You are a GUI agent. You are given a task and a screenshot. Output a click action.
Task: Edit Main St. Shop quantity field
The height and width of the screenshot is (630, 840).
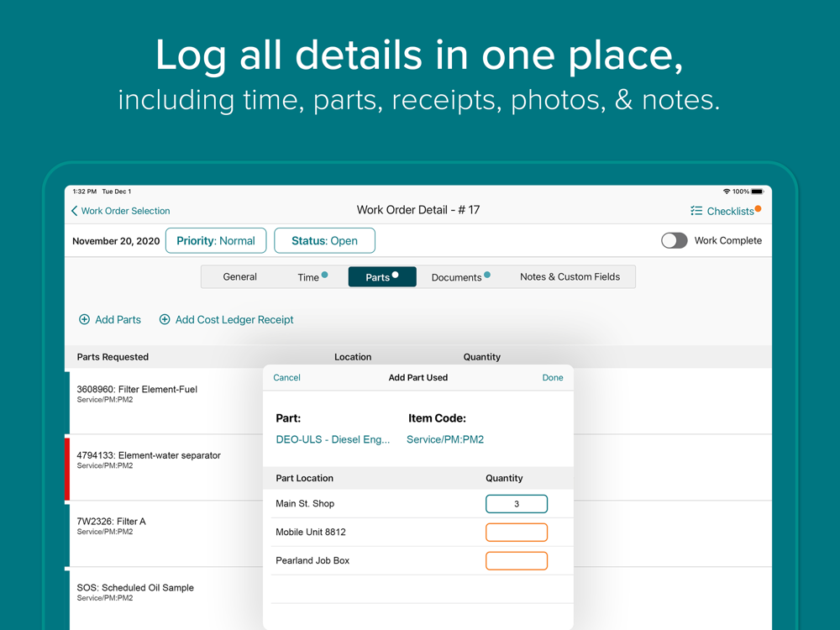(x=517, y=503)
